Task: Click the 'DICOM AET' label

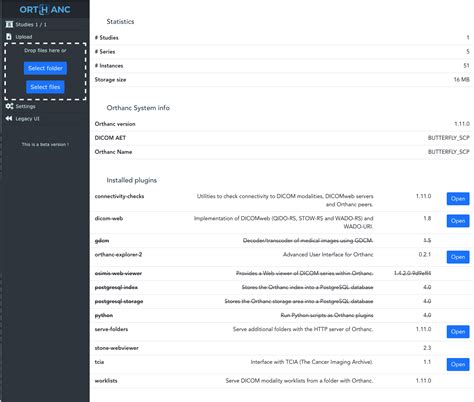Action: 110,138
